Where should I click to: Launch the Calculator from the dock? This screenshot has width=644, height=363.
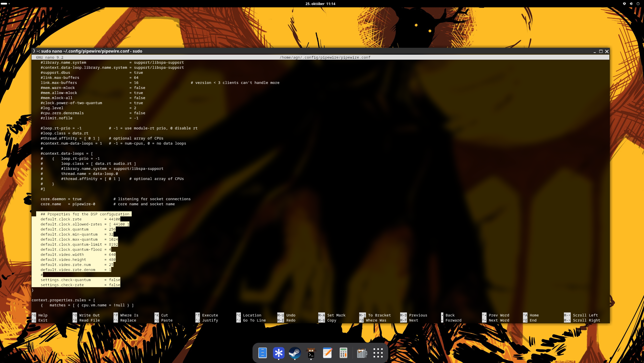click(x=343, y=353)
